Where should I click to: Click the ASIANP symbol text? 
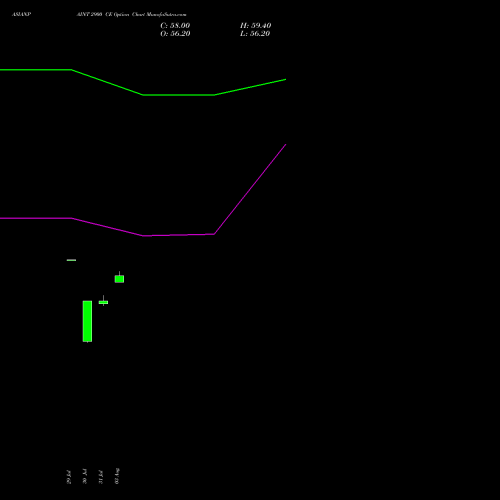(x=21, y=14)
